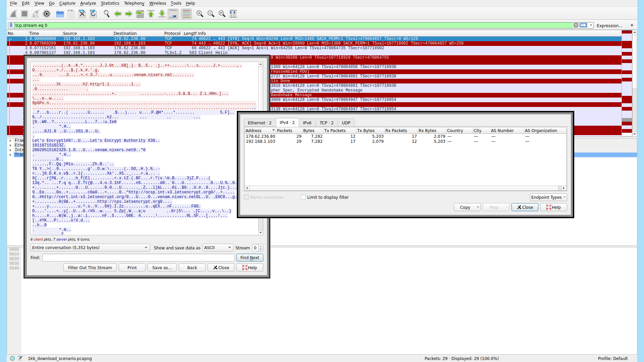Open a capture file folder icon
This screenshot has width=644, height=362.
[x=60, y=14]
